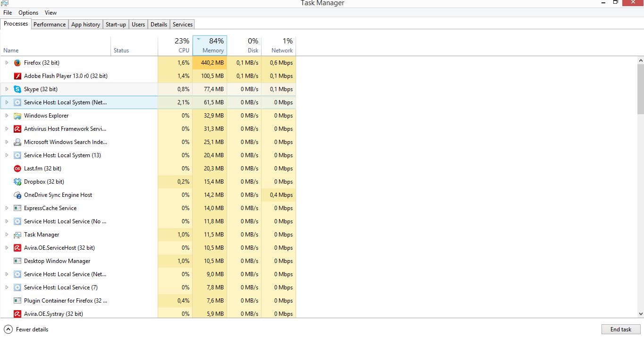Screen dimensions: 644x338
Task: Switch to the Details tab
Action: [x=159, y=25]
